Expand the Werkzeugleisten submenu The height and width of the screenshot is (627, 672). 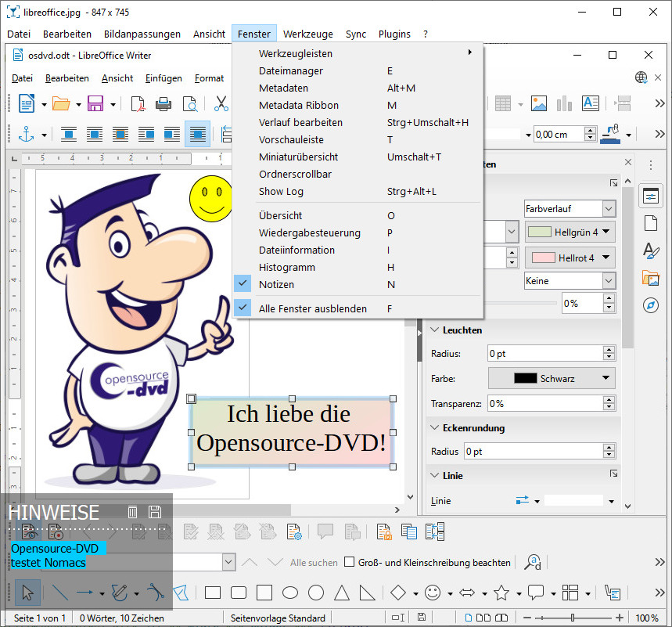point(295,53)
